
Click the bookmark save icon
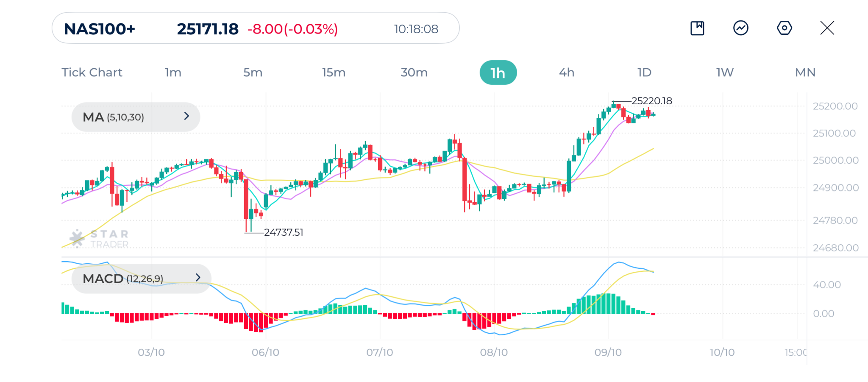[x=697, y=28]
